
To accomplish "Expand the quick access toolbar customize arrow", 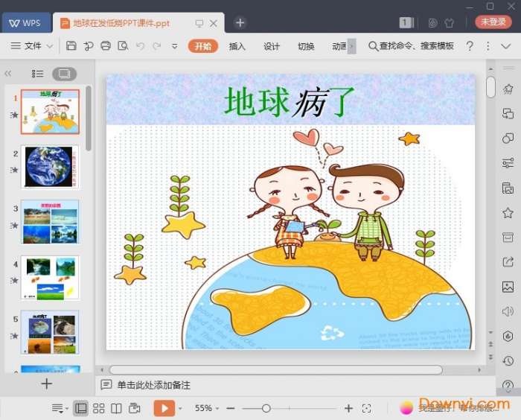I will [174, 46].
